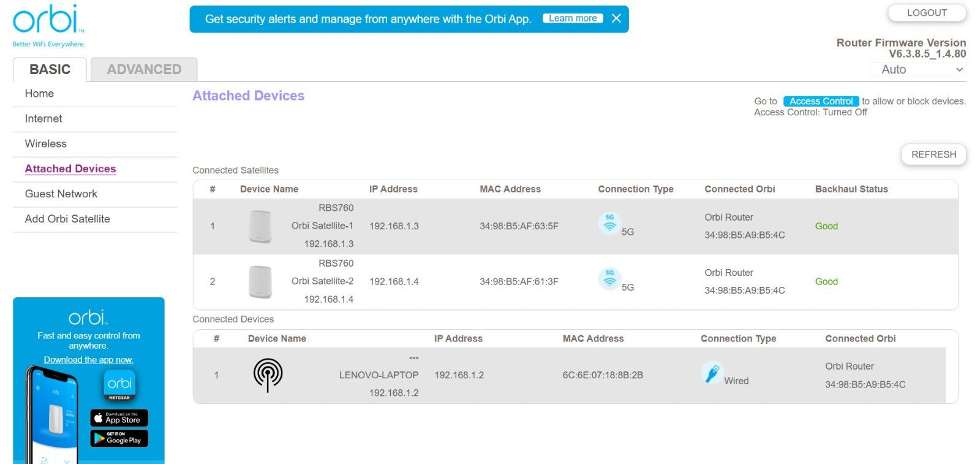
Task: Click Orbi Satellite-1 device image
Action: (x=260, y=226)
